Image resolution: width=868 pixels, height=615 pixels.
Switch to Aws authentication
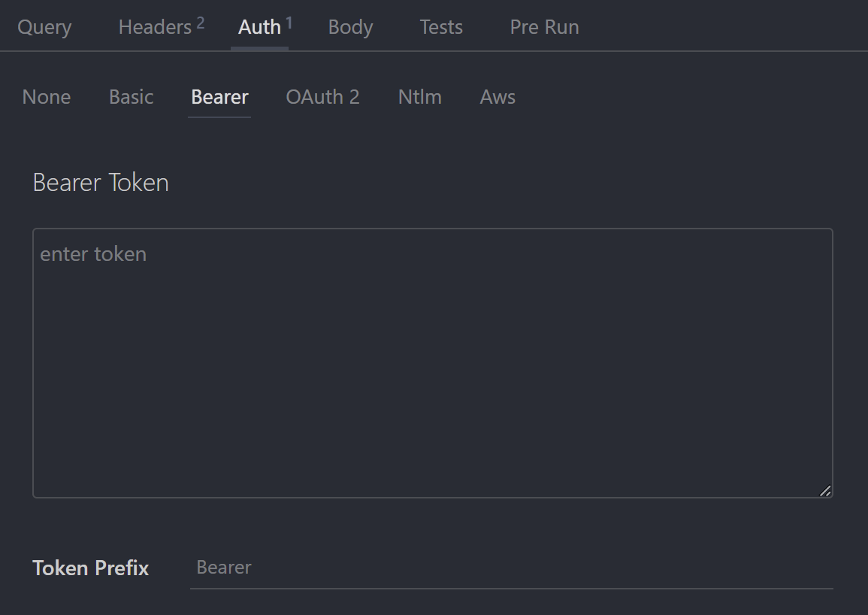point(497,97)
